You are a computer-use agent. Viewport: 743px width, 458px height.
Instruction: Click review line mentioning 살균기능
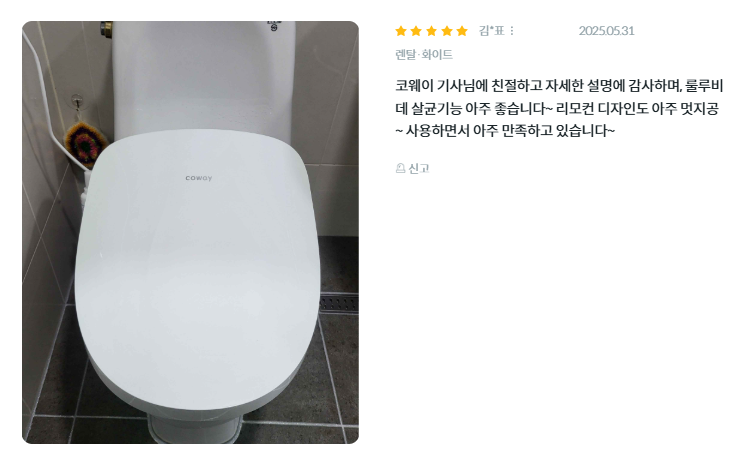(x=557, y=108)
